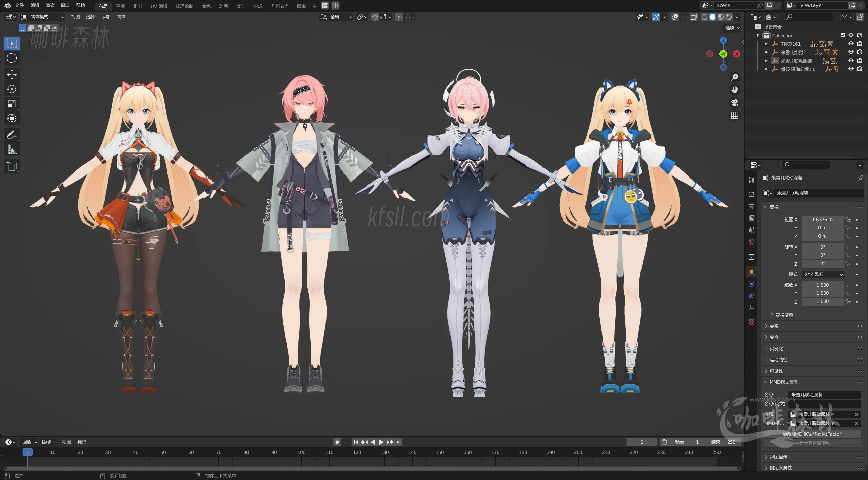Expand the 7绯莎161 tree item

click(x=766, y=44)
